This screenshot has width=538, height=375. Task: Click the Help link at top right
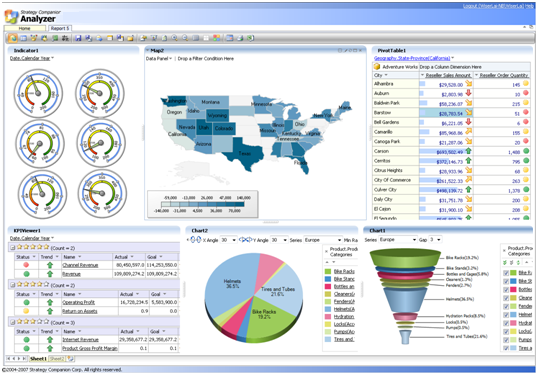pos(529,6)
